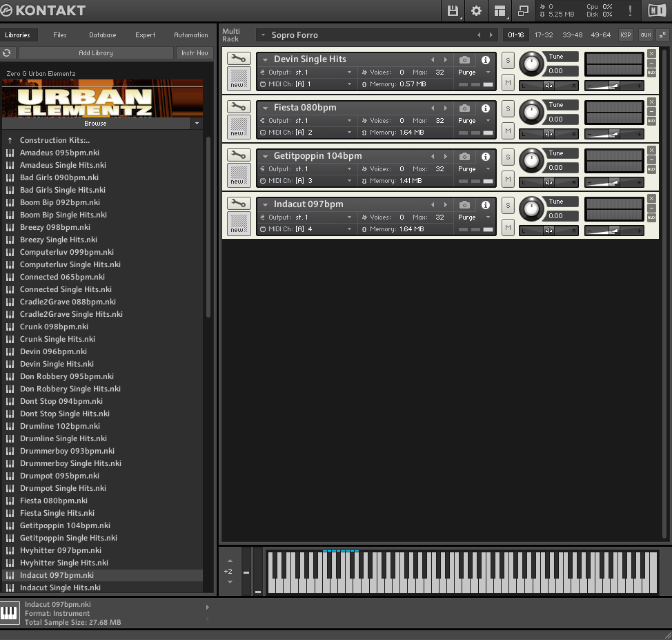Open Output dropdown for Getitpoppin 104bpm
This screenshot has height=640, width=672.
(x=349, y=169)
